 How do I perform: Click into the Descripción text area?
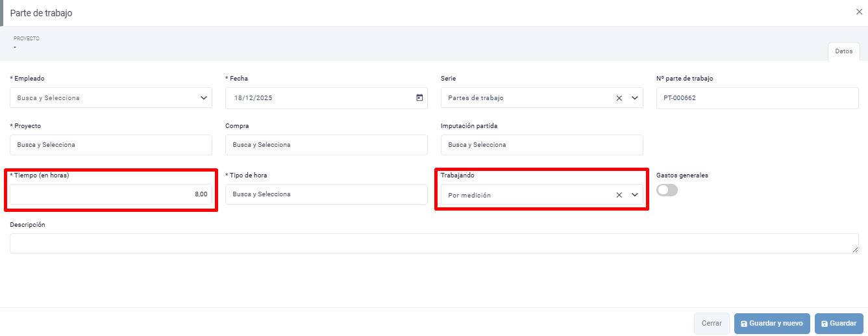coord(434,243)
